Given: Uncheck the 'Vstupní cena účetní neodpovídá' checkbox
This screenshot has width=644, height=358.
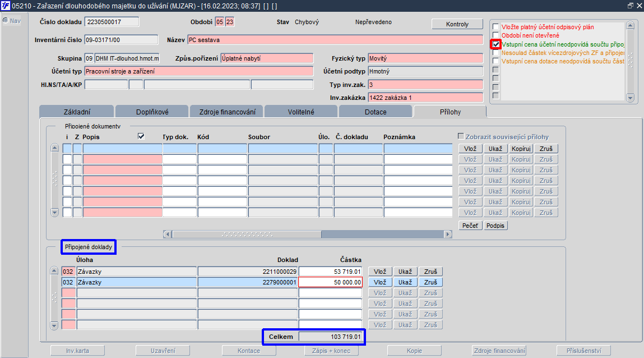Looking at the screenshot, I should pos(496,44).
